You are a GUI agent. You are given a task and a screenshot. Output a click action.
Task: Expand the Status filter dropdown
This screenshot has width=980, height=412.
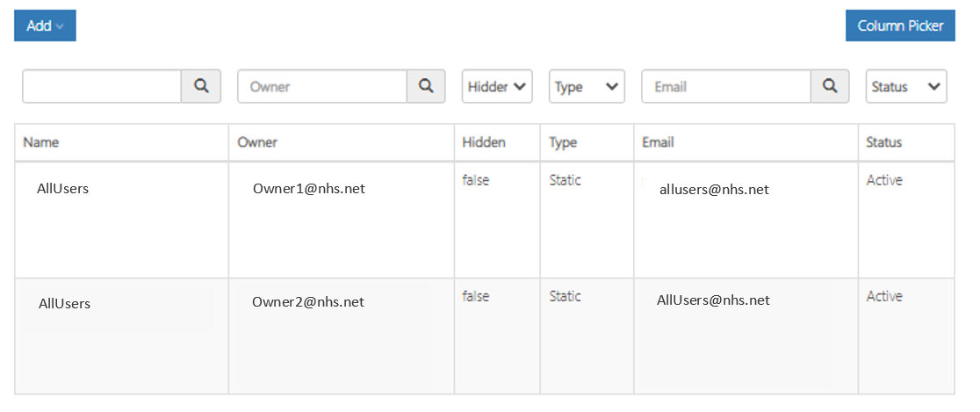click(906, 86)
